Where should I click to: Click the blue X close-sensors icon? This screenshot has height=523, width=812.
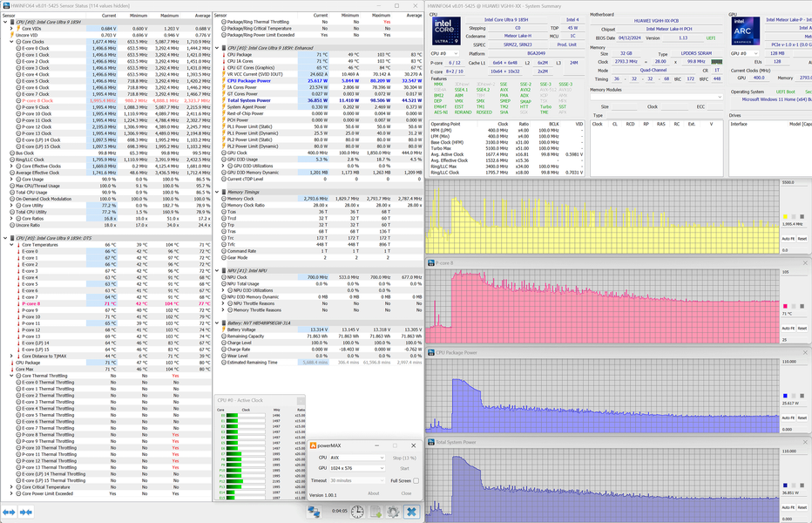[x=411, y=512]
